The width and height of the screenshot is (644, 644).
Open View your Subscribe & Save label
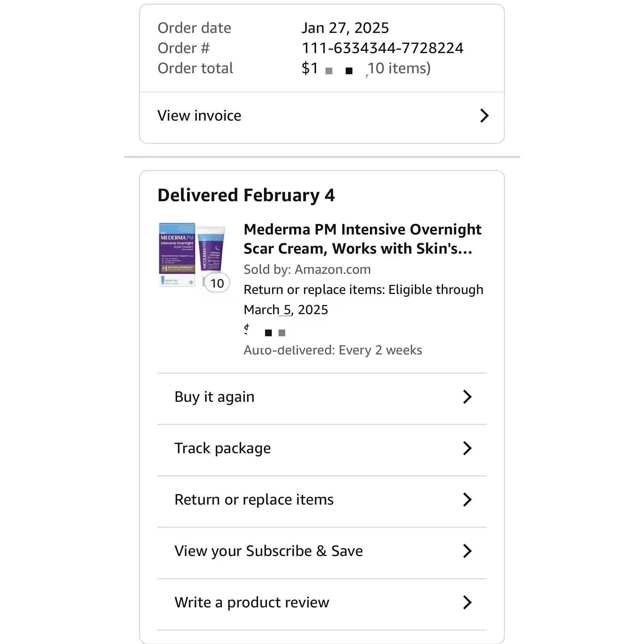tap(268, 551)
